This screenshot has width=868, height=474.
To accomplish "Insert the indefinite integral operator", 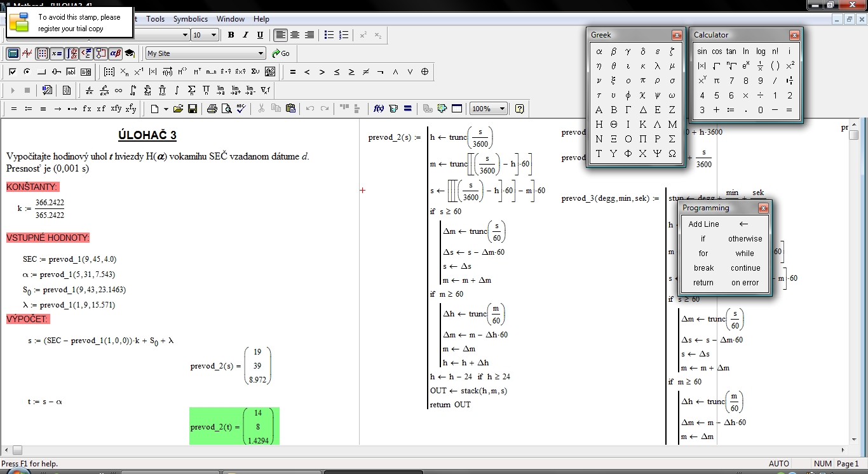I will pos(177,90).
